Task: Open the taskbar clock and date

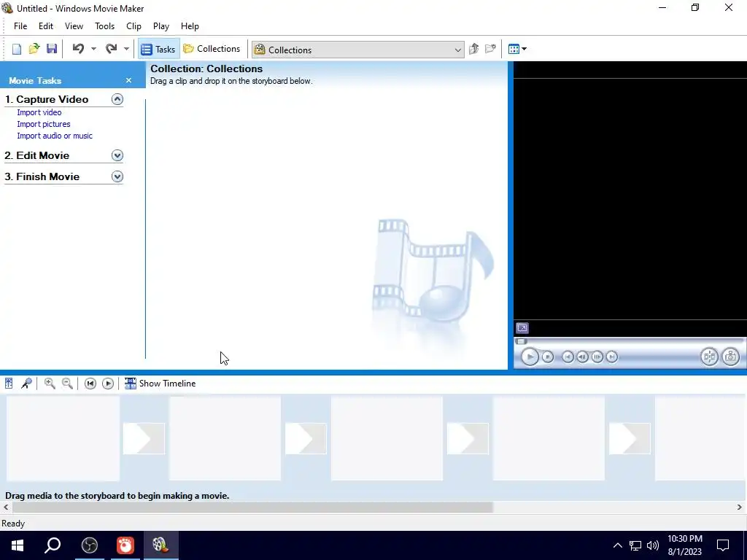Action: click(x=684, y=545)
